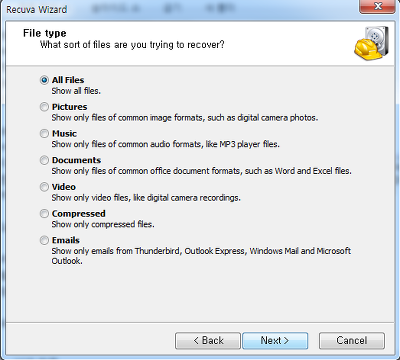Proceed with the Next button
400x360 pixels.
tap(275, 340)
